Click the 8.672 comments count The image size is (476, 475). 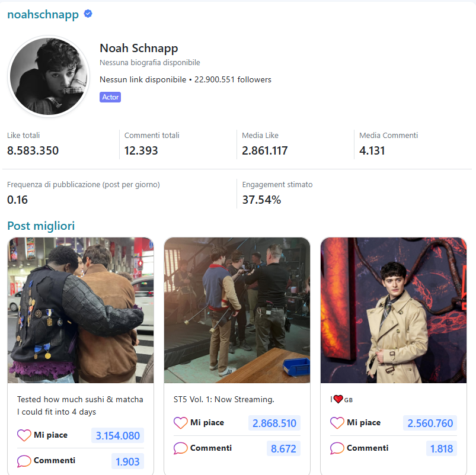pos(283,449)
